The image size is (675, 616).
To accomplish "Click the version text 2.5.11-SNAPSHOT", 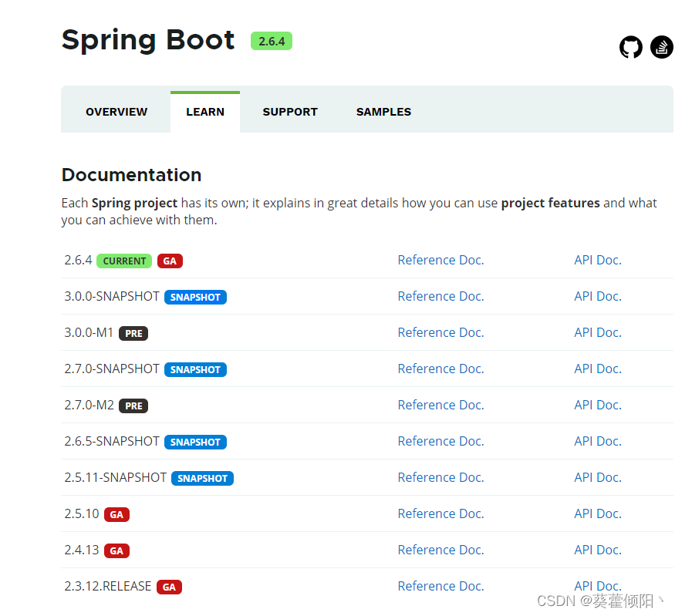I will [x=116, y=477].
